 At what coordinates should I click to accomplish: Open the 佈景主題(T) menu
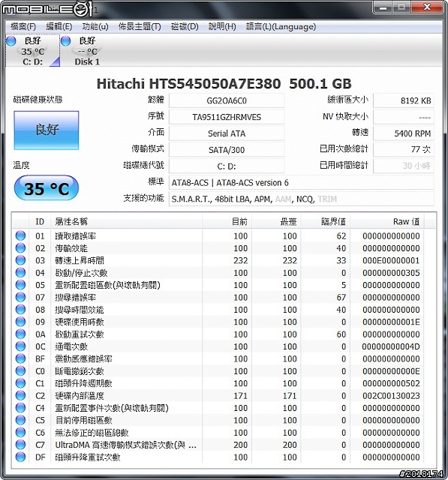click(x=140, y=27)
